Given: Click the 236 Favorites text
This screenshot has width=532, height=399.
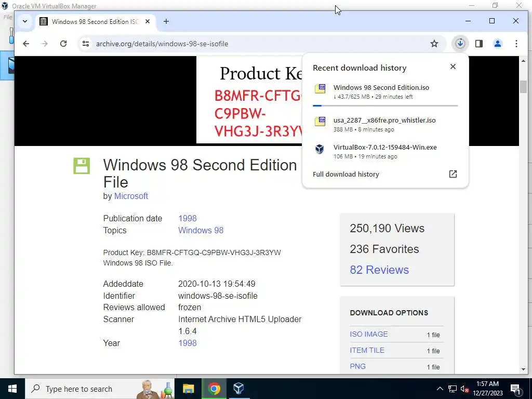Looking at the screenshot, I should click(x=384, y=249).
